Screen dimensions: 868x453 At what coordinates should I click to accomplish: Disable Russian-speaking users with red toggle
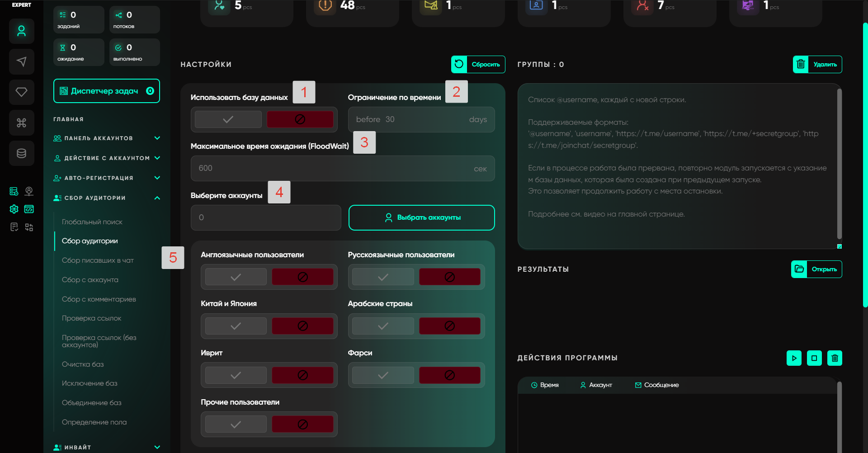pos(449,277)
